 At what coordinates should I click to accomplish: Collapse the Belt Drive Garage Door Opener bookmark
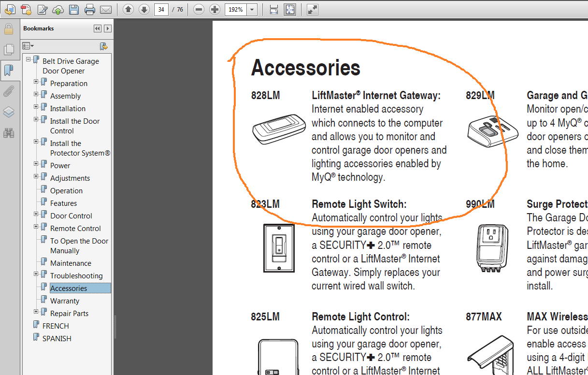point(29,59)
